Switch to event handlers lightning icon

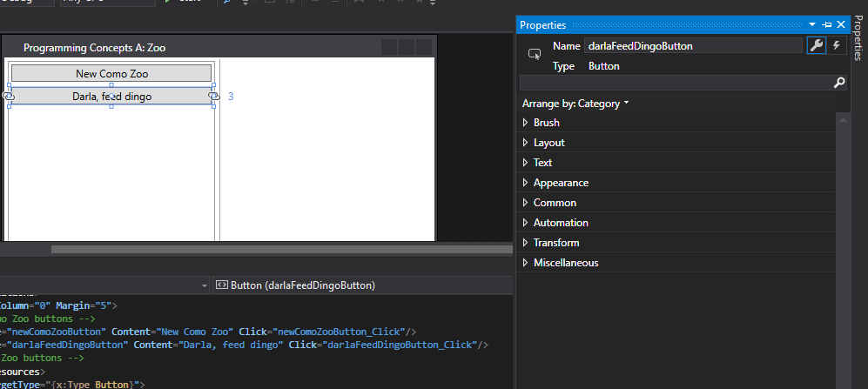click(x=837, y=46)
